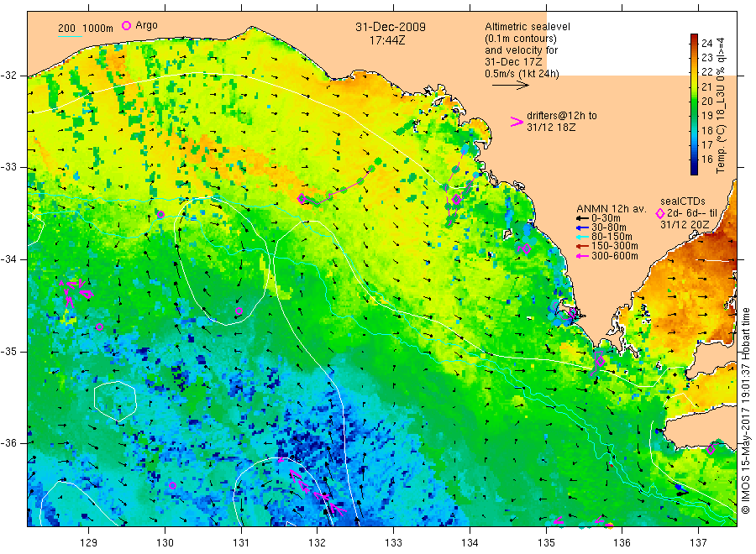Click the -36 latitude axis label
This screenshot has width=756, height=554.
(x=8, y=442)
